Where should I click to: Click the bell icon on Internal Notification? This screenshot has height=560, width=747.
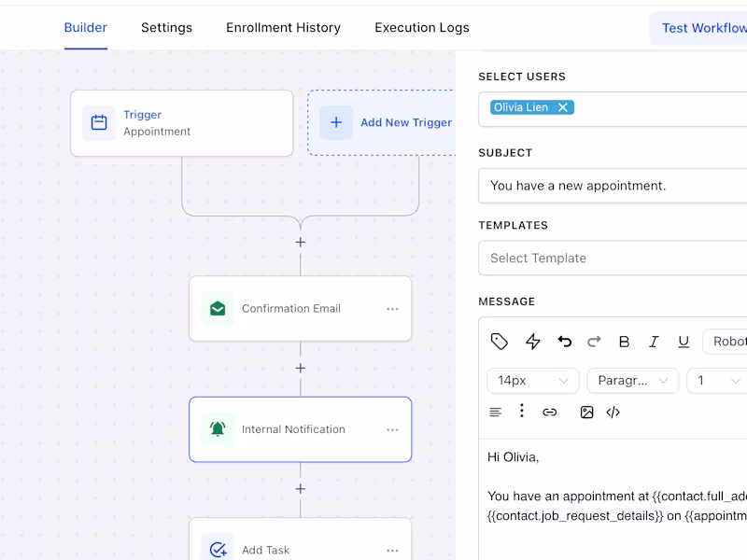coord(218,429)
